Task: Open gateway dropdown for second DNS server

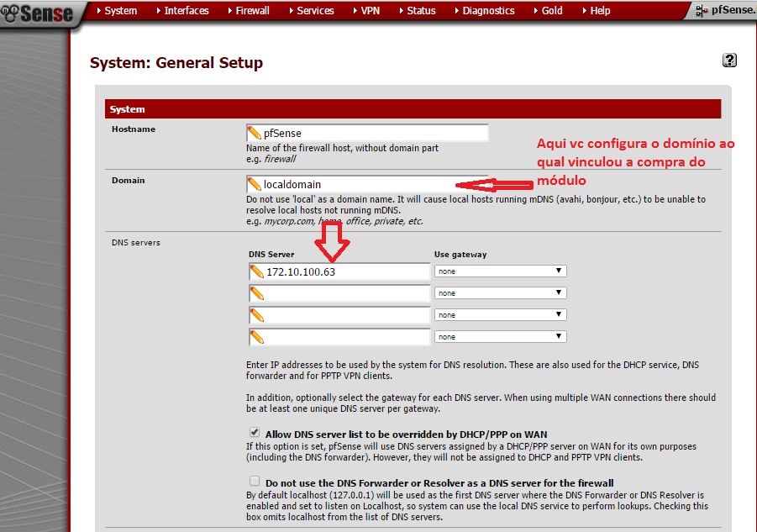Action: pyautogui.click(x=500, y=293)
